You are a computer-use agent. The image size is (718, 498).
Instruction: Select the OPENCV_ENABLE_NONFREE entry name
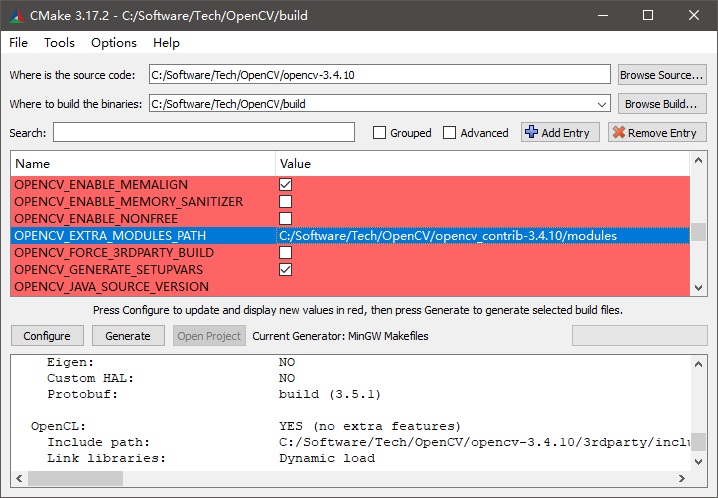96,219
